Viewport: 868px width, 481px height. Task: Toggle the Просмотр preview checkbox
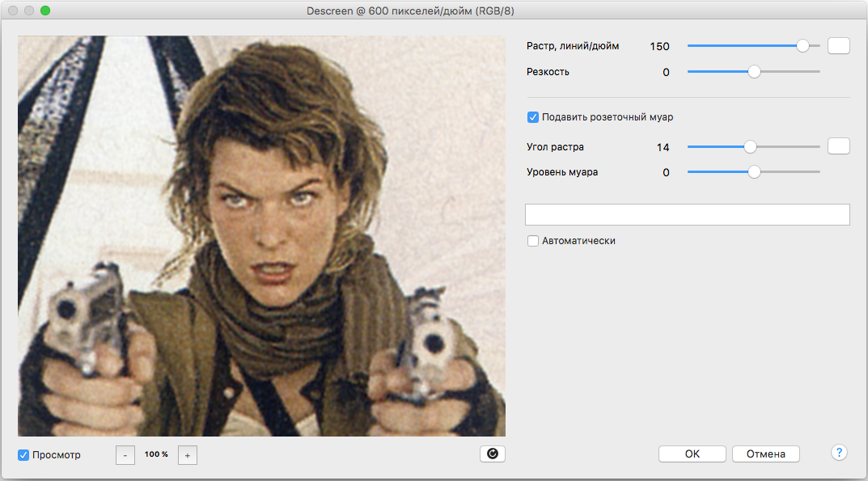[23, 455]
